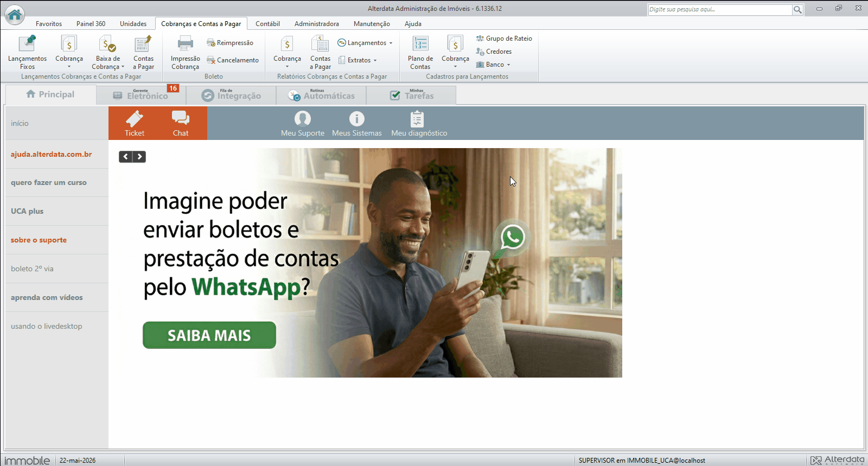Expand the Banco dropdown

493,65
